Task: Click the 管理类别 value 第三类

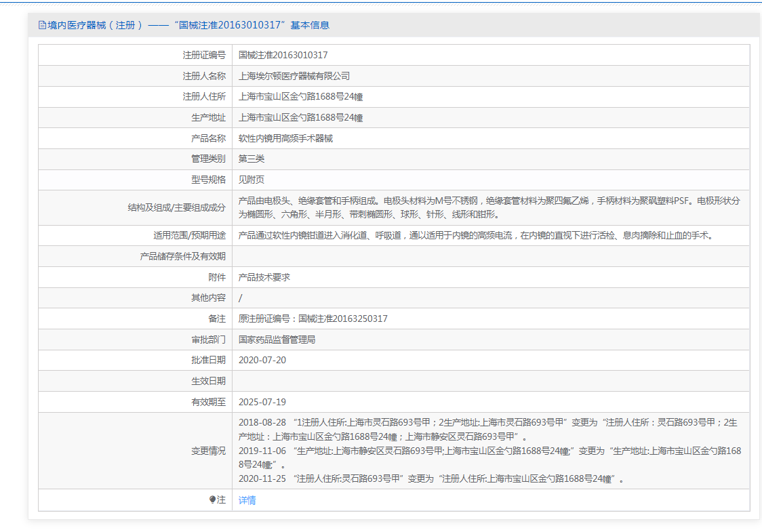Action: pos(252,159)
